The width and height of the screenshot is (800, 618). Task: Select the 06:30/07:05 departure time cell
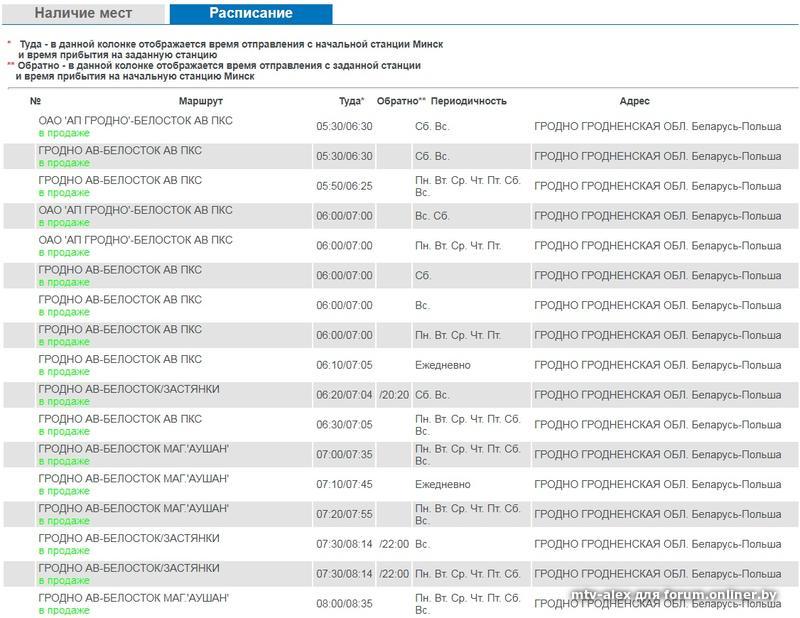click(x=344, y=425)
